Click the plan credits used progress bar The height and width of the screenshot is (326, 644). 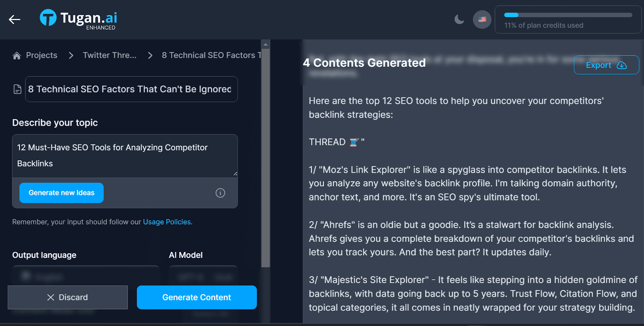pos(568,15)
